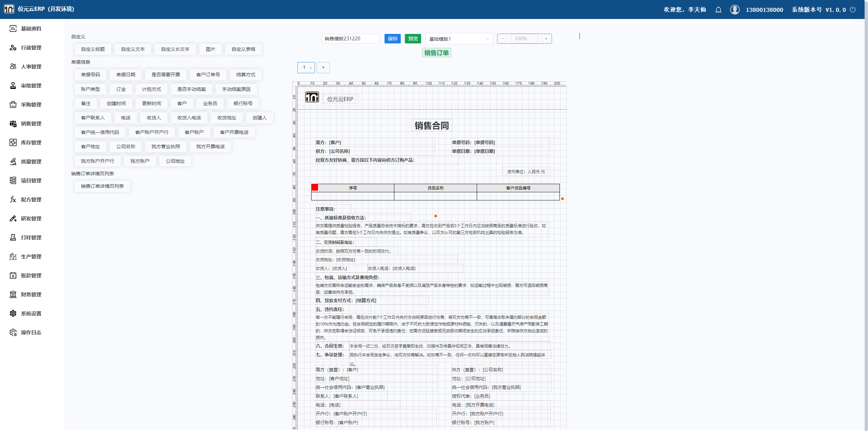Viewport: 868px width, 431px height.
Task: Select the 自定义长文本 element
Action: point(175,49)
